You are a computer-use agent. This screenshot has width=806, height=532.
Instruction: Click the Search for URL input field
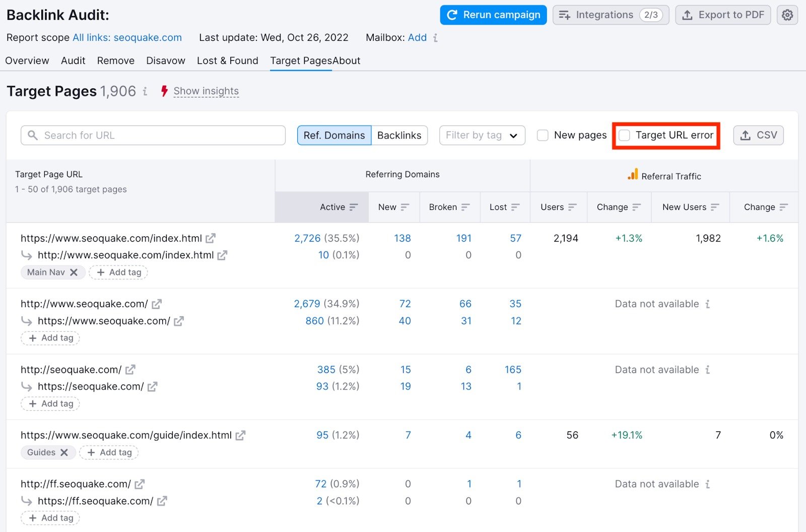tap(151, 135)
